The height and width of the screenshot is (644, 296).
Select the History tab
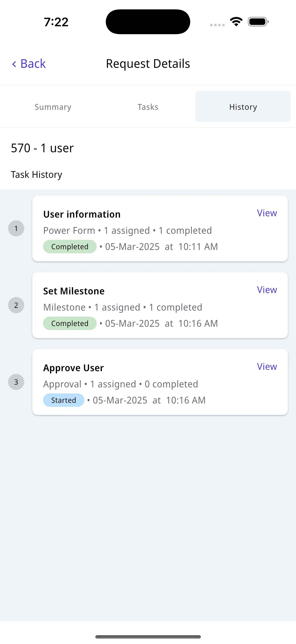click(x=243, y=107)
